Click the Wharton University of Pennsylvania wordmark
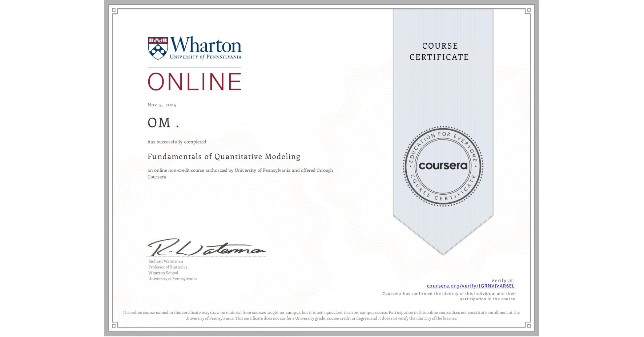 pos(205,47)
